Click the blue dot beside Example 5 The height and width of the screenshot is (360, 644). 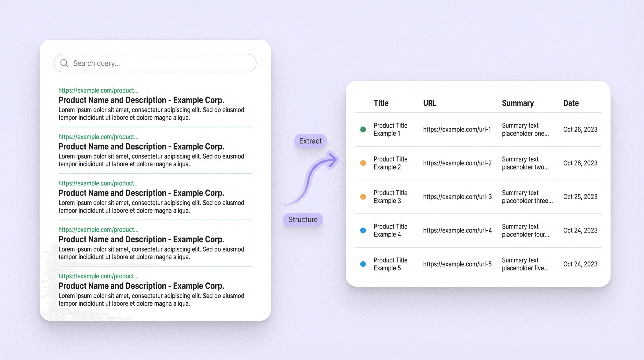point(363,264)
